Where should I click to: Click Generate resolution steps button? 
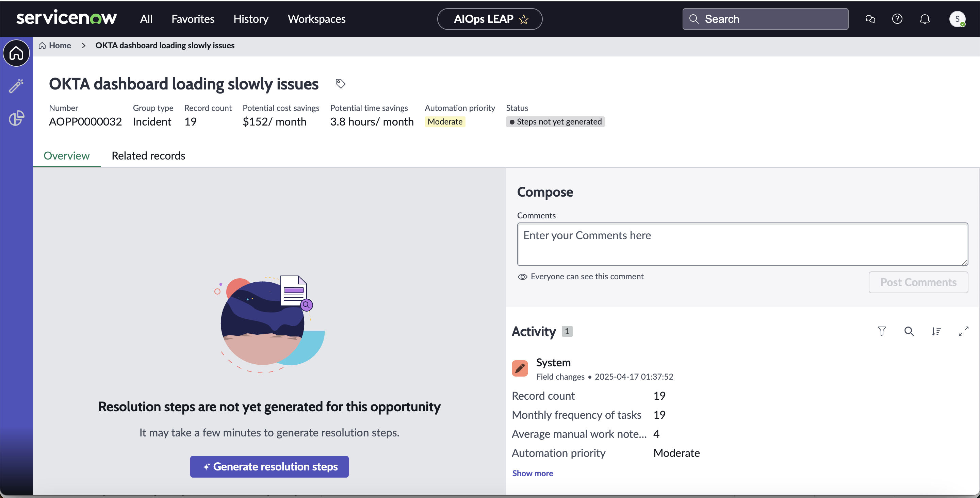coord(269,466)
